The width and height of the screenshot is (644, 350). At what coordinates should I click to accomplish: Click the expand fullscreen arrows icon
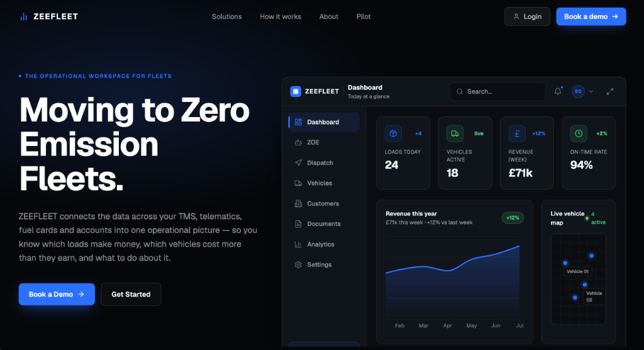click(x=610, y=91)
